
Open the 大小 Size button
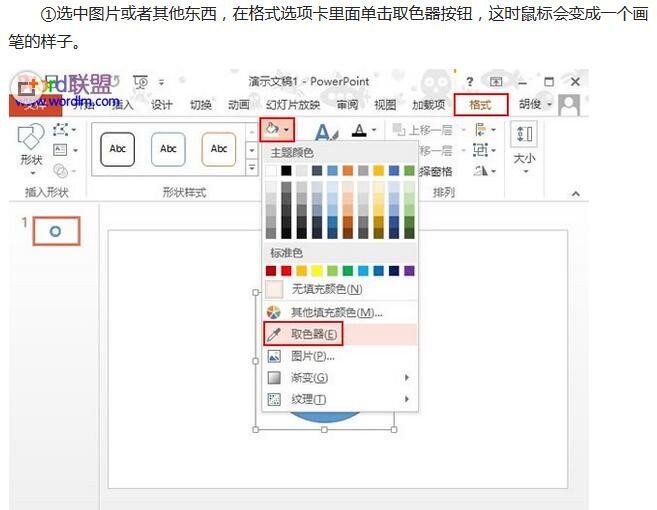tap(524, 148)
